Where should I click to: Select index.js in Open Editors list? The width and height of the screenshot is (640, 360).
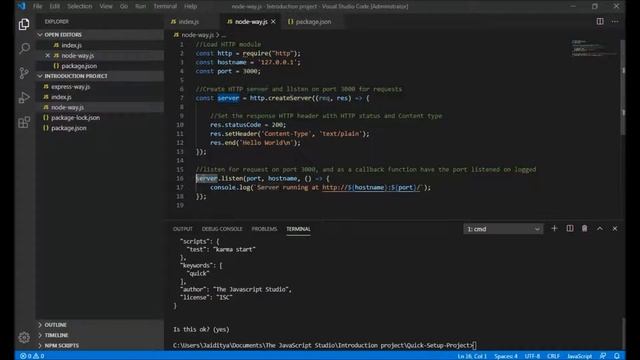[100, 45]
